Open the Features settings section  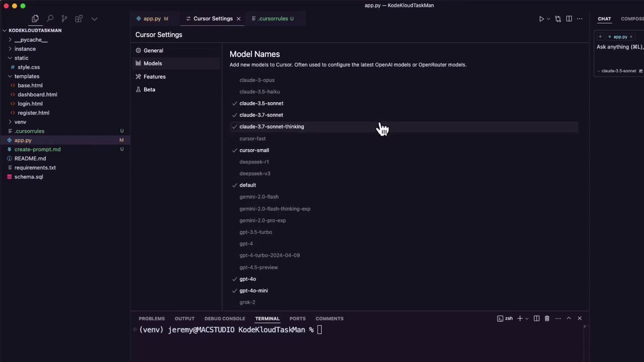pyautogui.click(x=154, y=76)
